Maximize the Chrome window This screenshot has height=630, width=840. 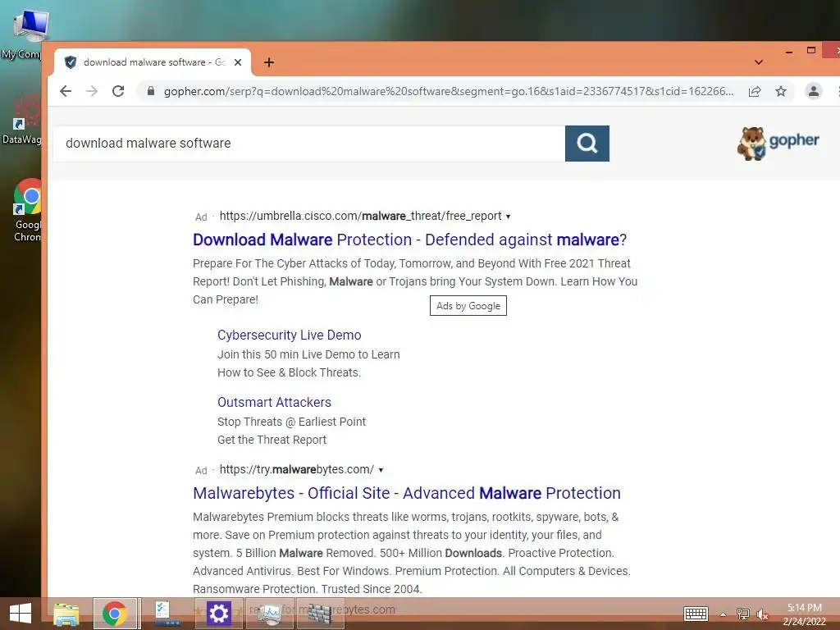coord(811,50)
